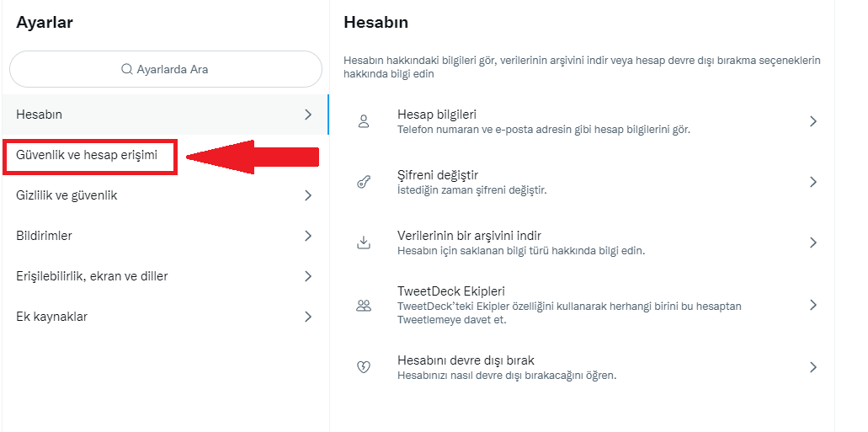This screenshot has width=868, height=432.
Task: Expand the Hesabın menu chevron
Action: click(x=308, y=115)
